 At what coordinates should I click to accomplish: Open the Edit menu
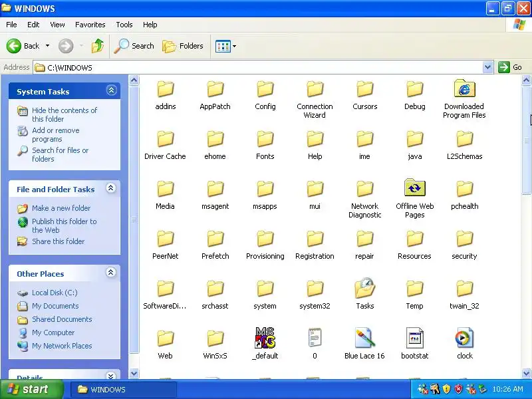(33, 25)
